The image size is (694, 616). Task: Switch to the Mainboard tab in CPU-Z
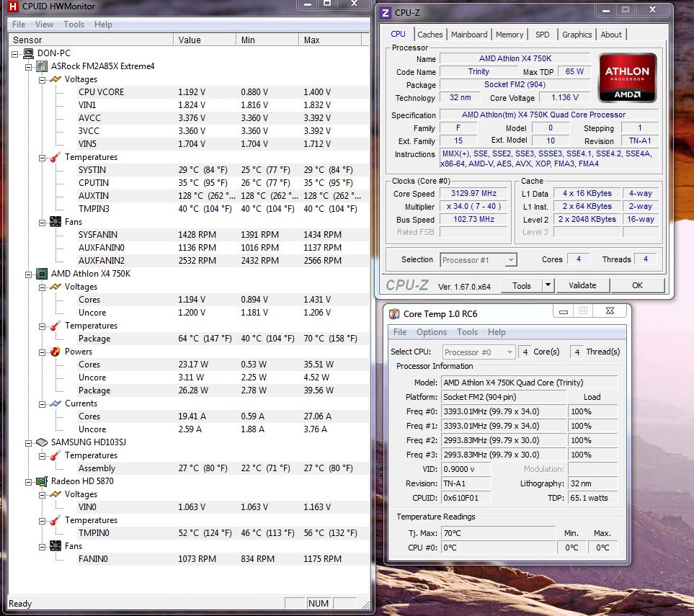tap(469, 35)
